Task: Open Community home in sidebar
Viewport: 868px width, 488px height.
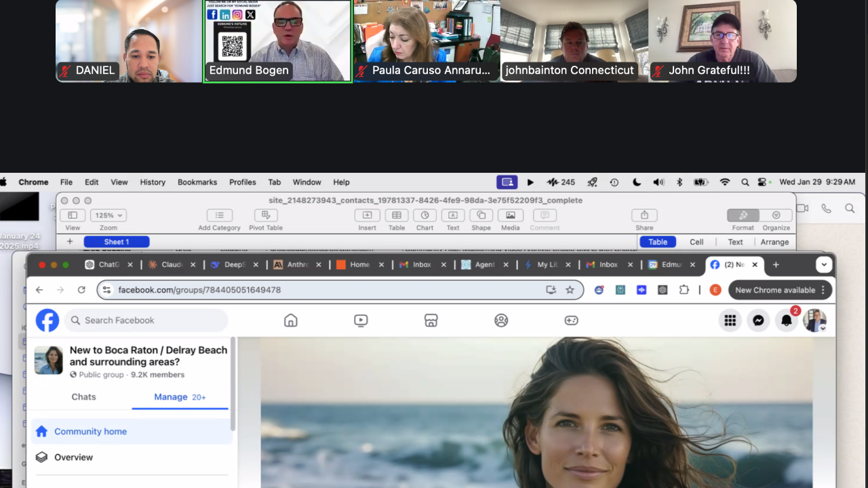Action: (132, 432)
